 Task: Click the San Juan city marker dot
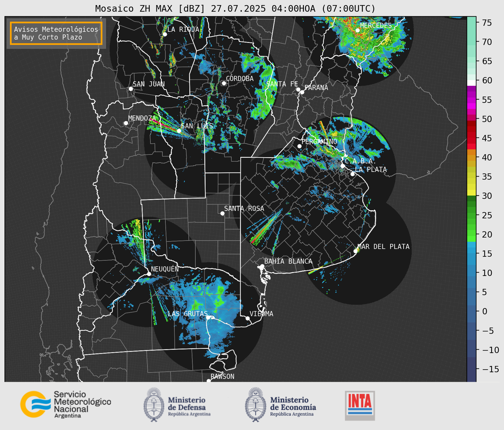[131, 89]
